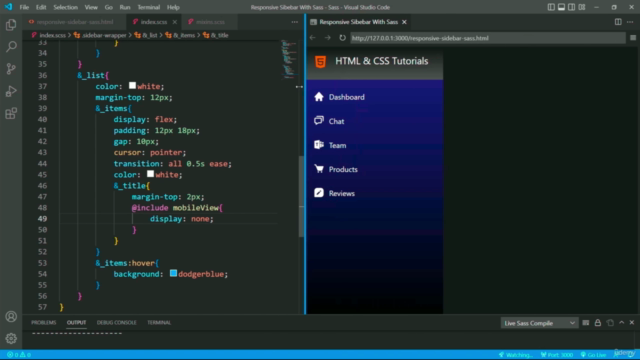Open the Edit menu

[41, 7]
